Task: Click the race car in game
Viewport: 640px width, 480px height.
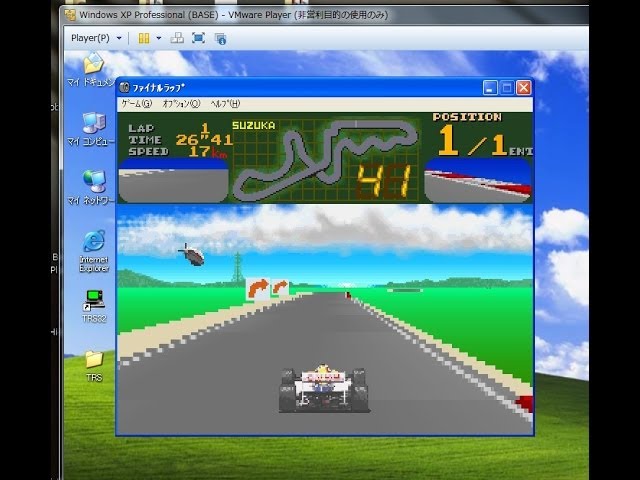Action: [323, 389]
